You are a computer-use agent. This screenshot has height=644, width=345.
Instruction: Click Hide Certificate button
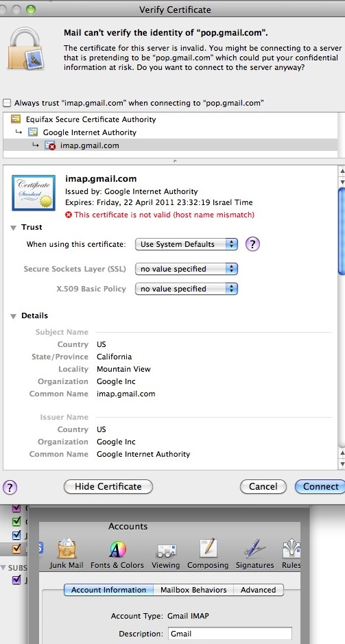pos(108,487)
